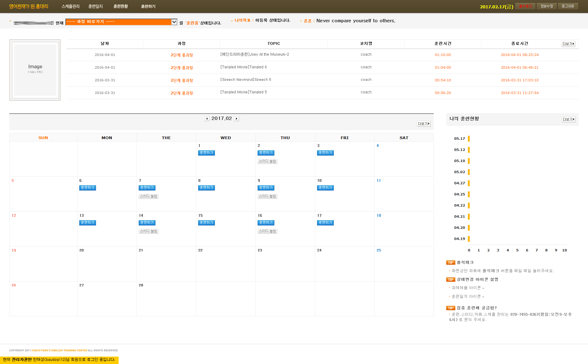Open 훈련일지 menu
Viewport: 588px width, 364px height.
95,6
